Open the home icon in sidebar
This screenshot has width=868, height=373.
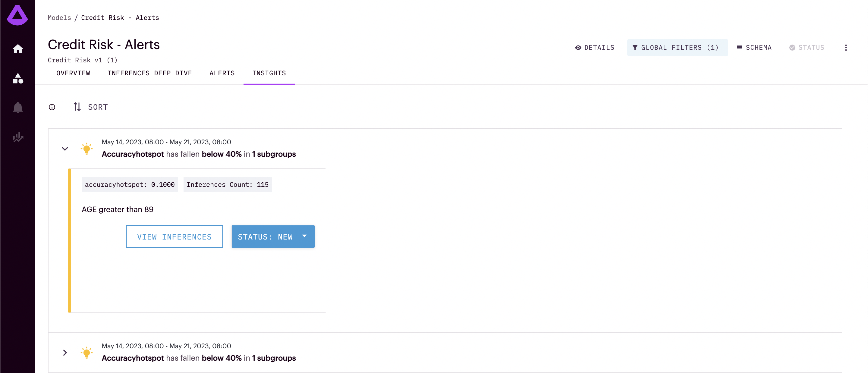tap(17, 49)
